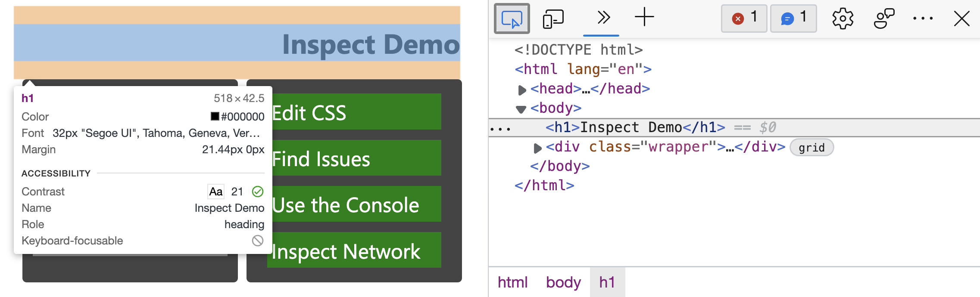The width and height of the screenshot is (980, 297).
Task: Expand the head element node
Action: [522, 90]
